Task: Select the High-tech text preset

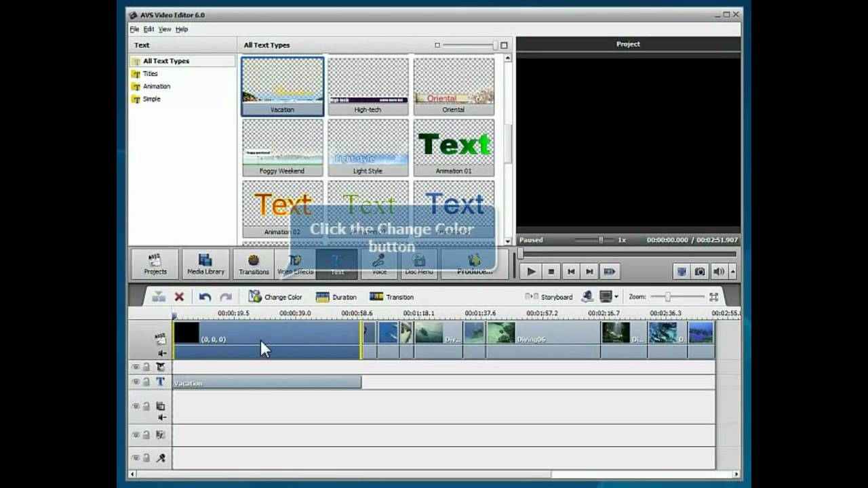Action: 368,86
